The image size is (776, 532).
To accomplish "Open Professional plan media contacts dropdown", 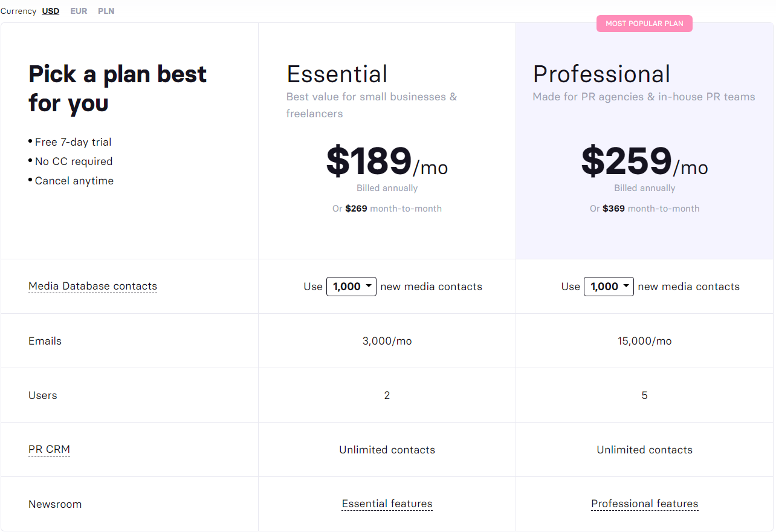I will [609, 287].
